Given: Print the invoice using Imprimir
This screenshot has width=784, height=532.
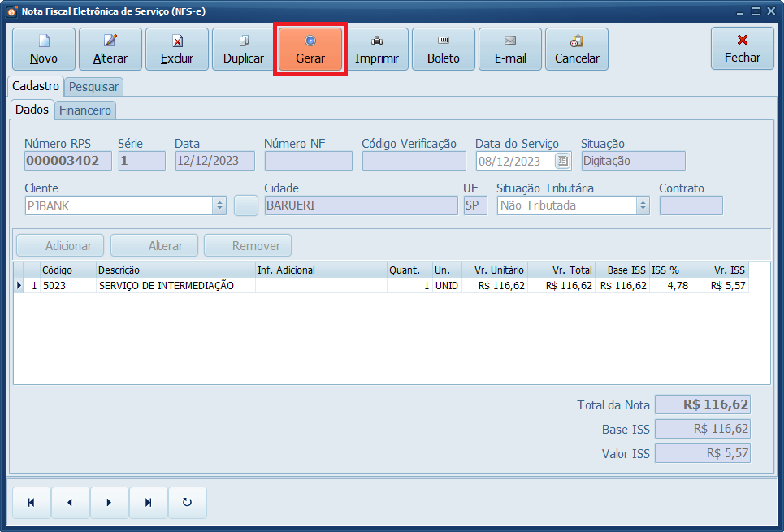Looking at the screenshot, I should tap(377, 50).
